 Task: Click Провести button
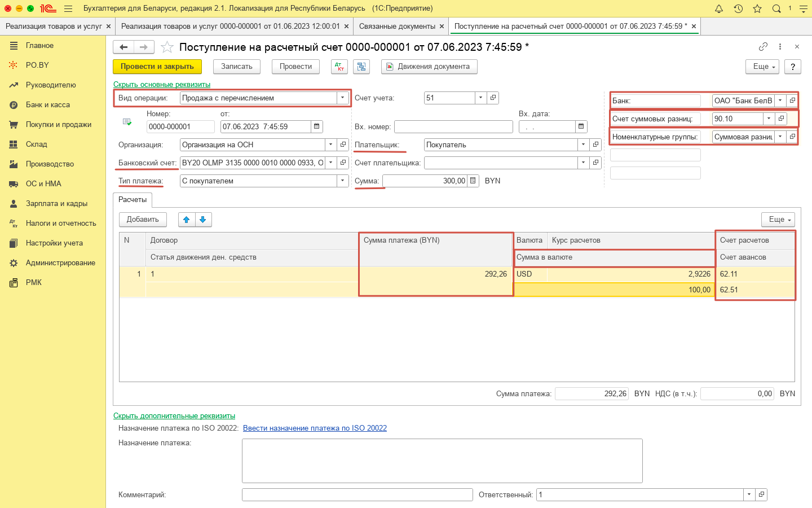[295, 67]
